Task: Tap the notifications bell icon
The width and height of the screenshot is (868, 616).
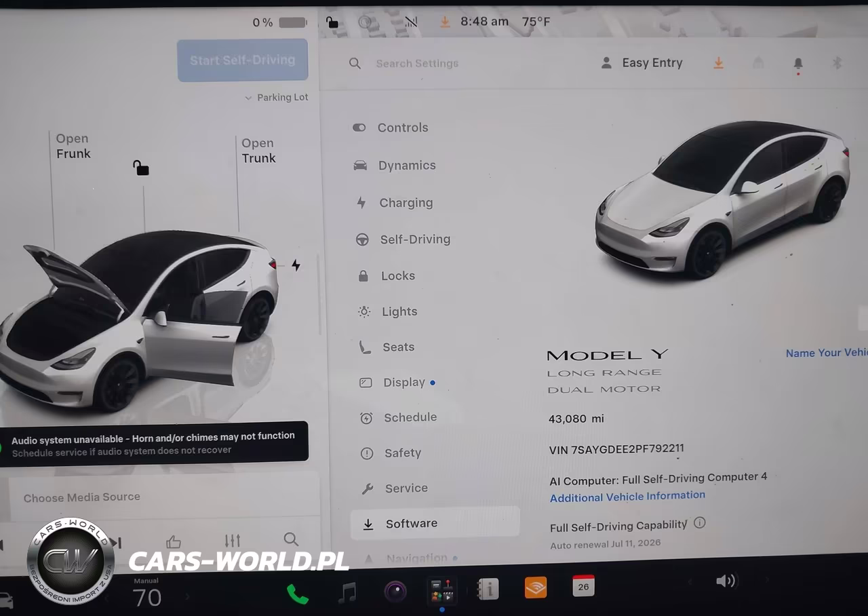Action: pos(798,64)
